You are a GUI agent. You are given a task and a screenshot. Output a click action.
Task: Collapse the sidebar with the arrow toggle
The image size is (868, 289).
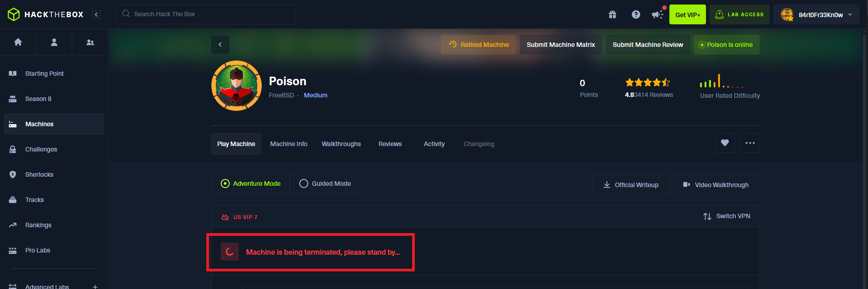96,14
